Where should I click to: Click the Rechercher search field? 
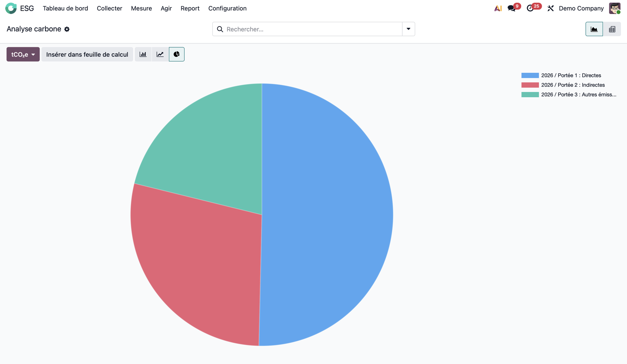[310, 29]
